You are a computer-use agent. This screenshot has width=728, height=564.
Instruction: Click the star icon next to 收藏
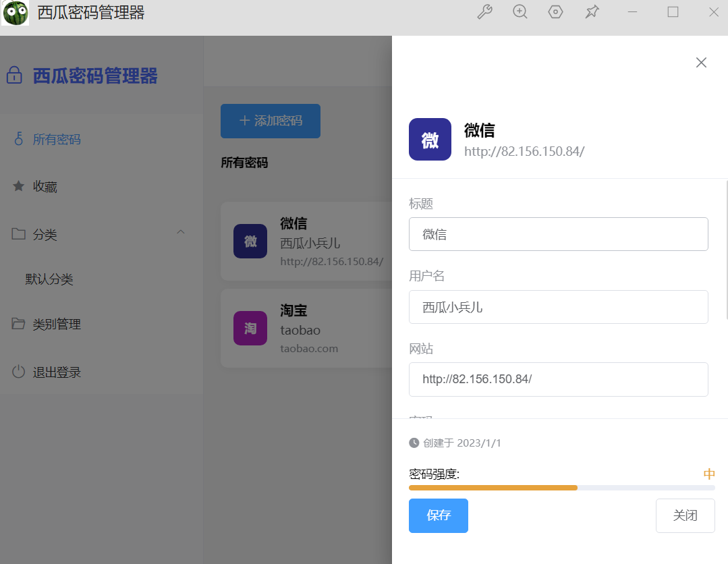19,186
